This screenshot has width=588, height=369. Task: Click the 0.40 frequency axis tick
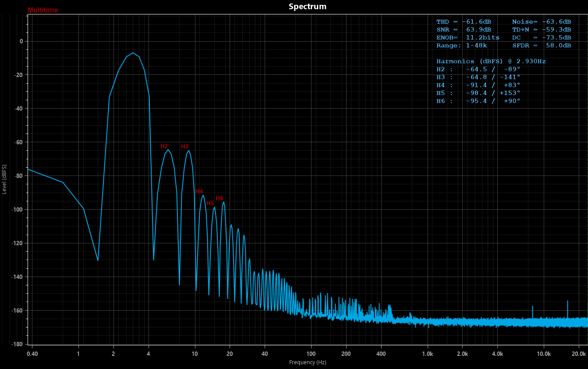click(32, 353)
